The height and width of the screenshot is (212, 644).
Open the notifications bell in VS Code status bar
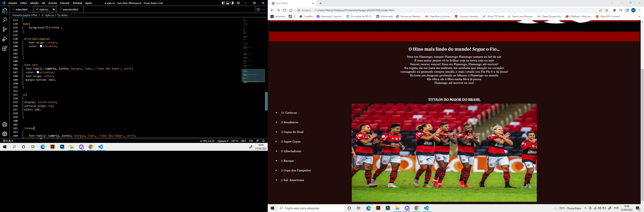pyautogui.click(x=263, y=141)
